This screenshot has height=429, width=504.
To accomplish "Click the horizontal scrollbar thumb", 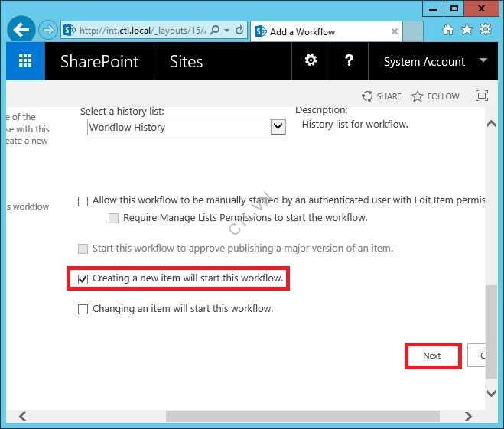I will [303, 417].
